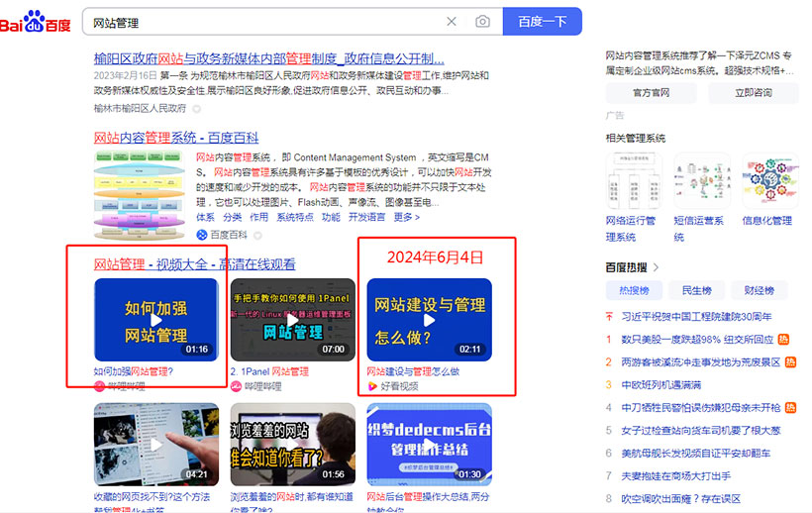Click the 官方官网 button
Image resolution: width=812 pixels, height=513 pixels.
pos(651,93)
